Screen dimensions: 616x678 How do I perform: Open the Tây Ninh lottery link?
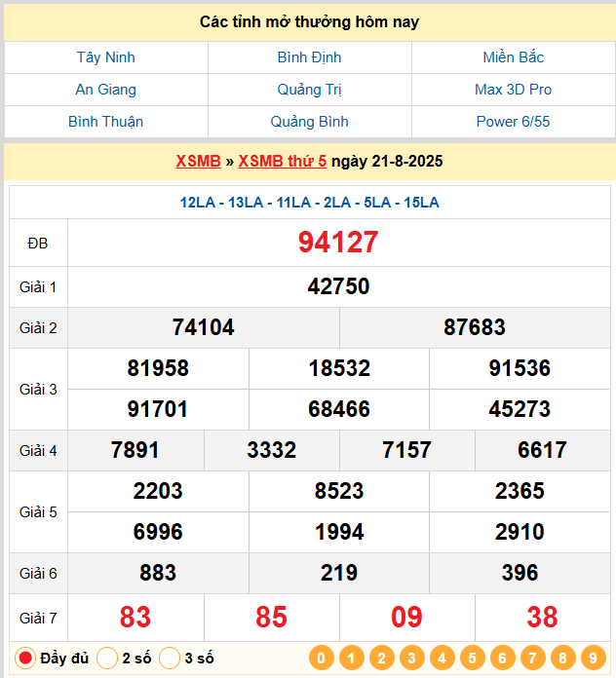pos(105,57)
